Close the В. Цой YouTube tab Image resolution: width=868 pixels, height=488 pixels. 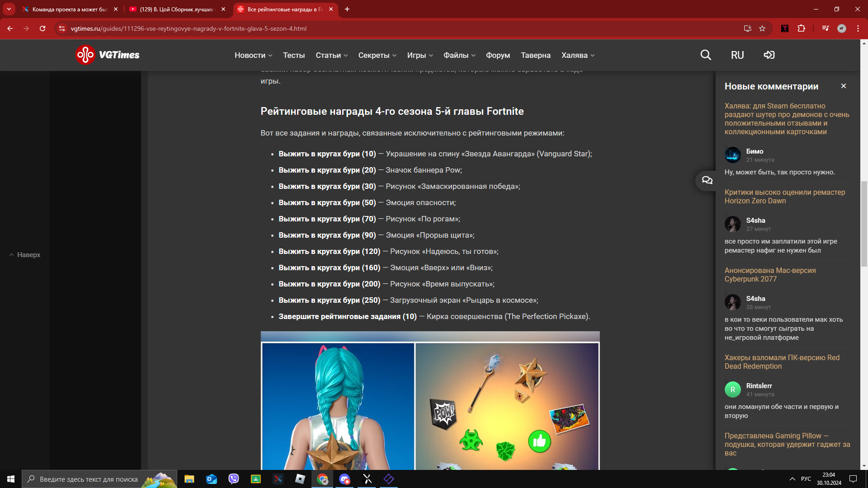pyautogui.click(x=223, y=9)
